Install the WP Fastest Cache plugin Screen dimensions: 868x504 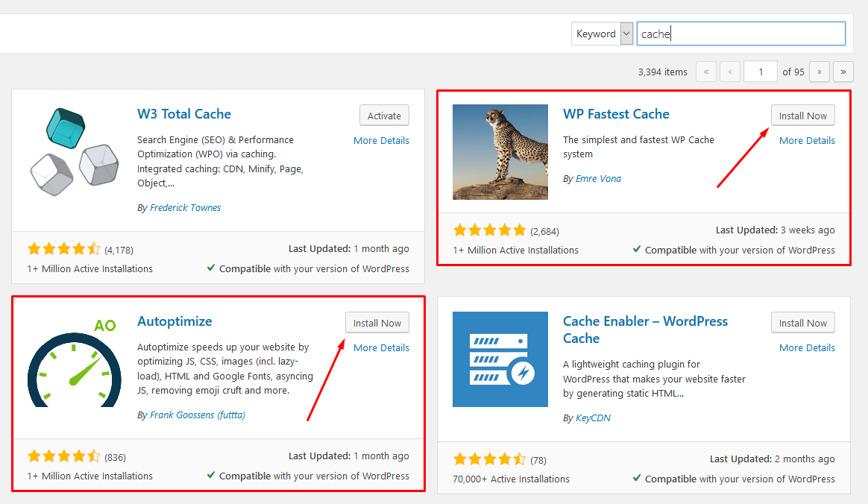point(802,116)
